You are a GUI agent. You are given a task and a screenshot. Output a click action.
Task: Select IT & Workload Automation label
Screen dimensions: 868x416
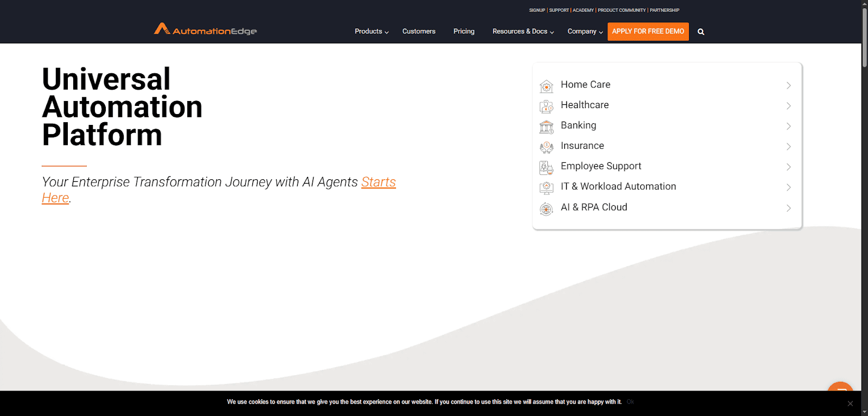[x=618, y=186]
